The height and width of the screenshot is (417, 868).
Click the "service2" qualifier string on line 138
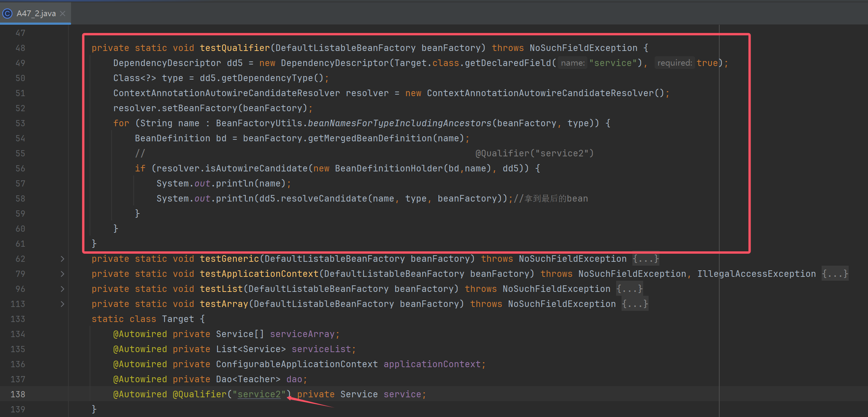click(259, 394)
